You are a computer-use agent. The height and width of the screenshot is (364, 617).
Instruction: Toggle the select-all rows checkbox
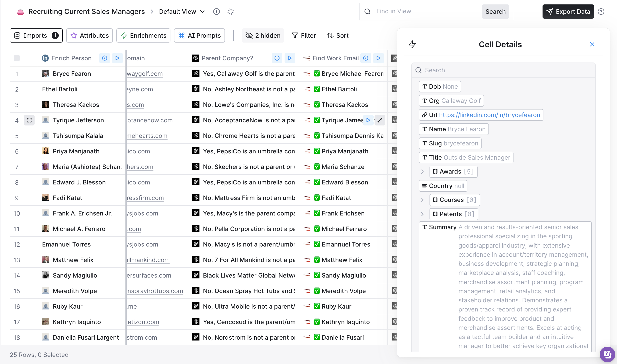17,58
